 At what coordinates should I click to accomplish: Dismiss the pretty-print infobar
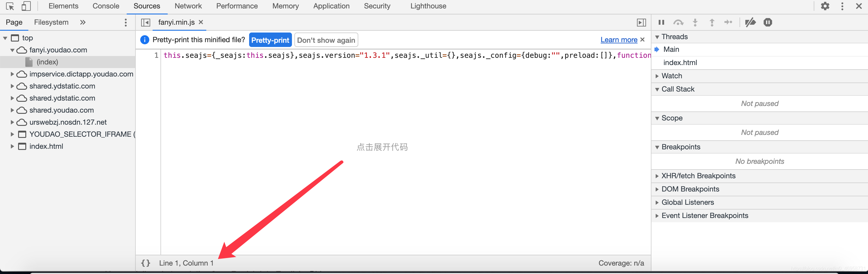pos(642,39)
